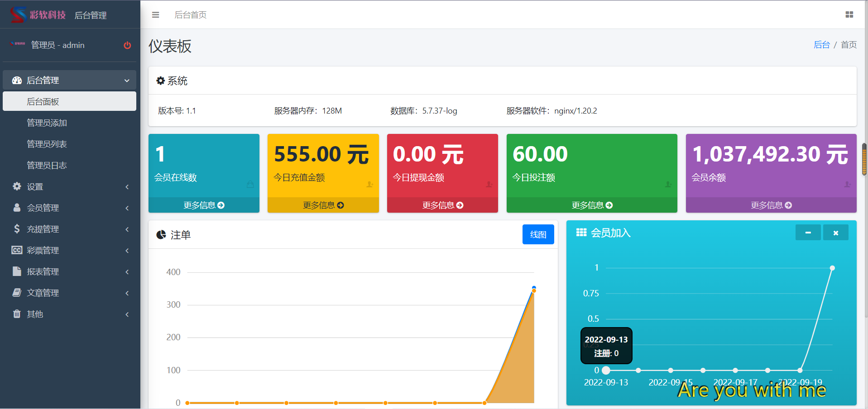The height and width of the screenshot is (409, 868).
Task: Click the red power logout icon
Action: pyautogui.click(x=127, y=45)
